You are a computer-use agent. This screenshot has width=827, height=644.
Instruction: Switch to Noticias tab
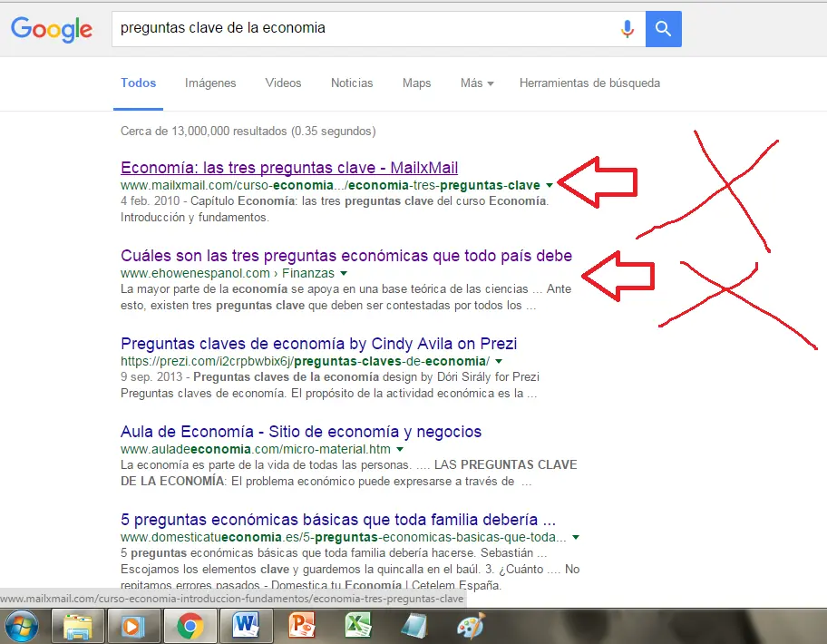point(352,83)
